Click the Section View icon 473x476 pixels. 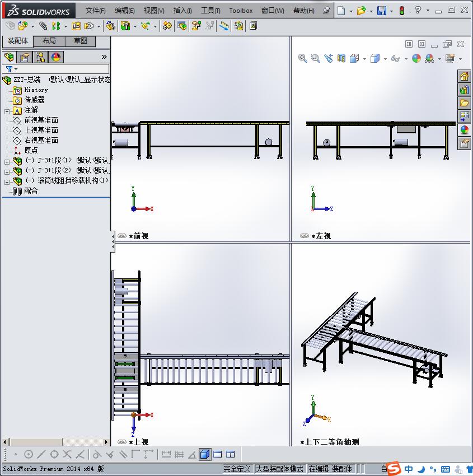coord(341,58)
